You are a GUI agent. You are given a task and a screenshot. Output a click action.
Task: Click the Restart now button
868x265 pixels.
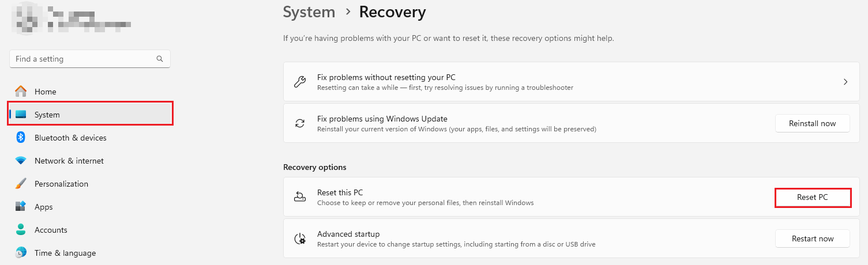[812, 238]
